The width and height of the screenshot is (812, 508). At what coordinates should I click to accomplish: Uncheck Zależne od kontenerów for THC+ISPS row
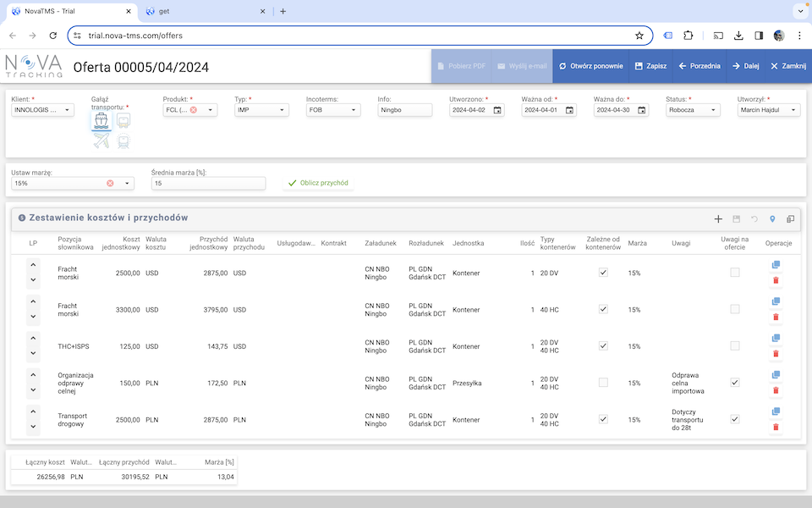pyautogui.click(x=603, y=345)
